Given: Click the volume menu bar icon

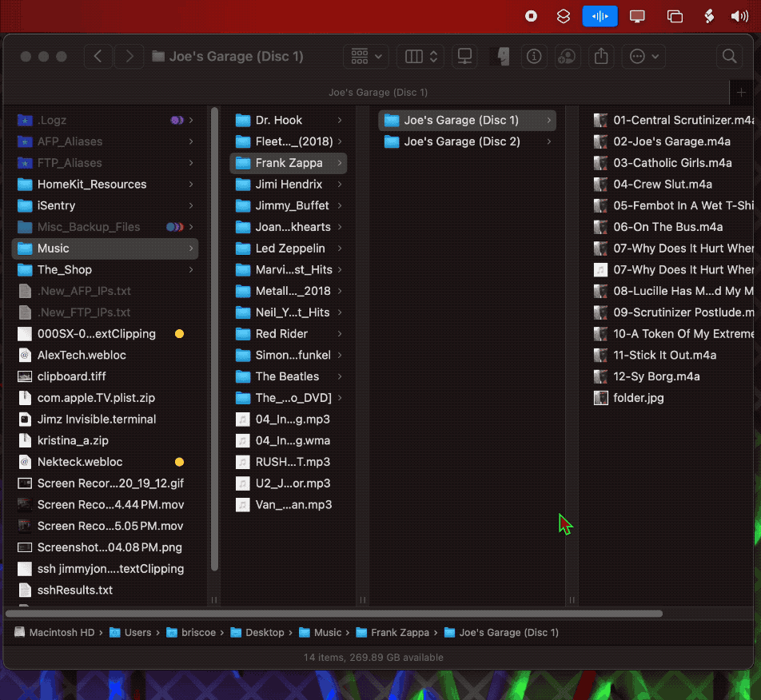Looking at the screenshot, I should [739, 16].
